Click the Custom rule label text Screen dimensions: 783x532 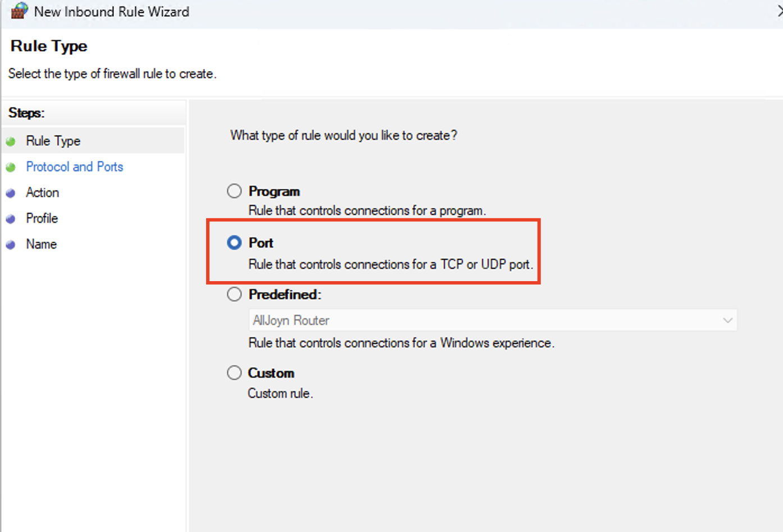pyautogui.click(x=271, y=373)
